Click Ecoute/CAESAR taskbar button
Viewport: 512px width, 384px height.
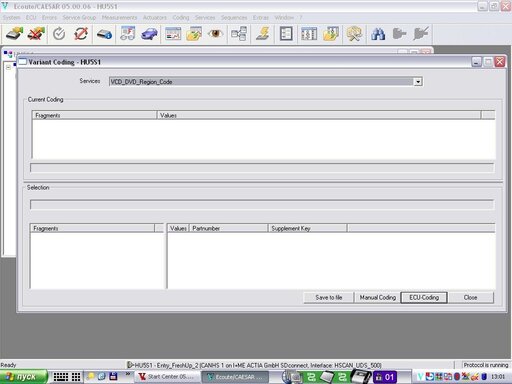coord(236,377)
